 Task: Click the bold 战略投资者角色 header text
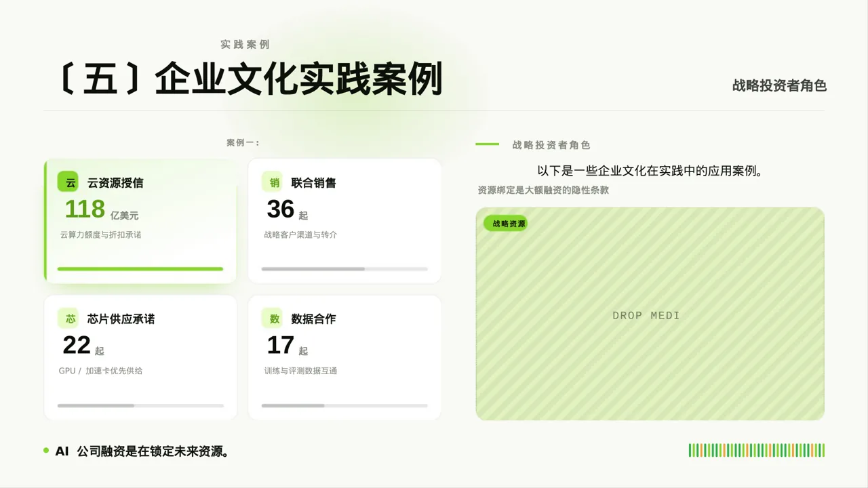tap(779, 85)
